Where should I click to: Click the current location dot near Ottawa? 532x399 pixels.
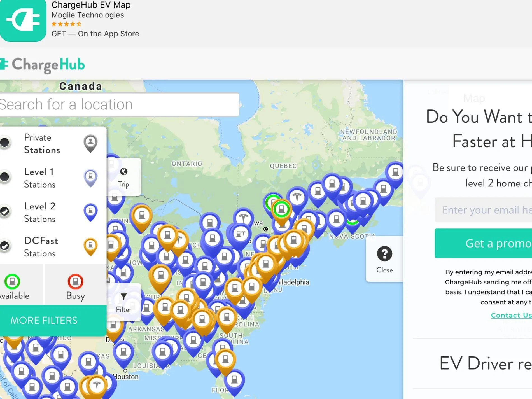pyautogui.click(x=265, y=229)
